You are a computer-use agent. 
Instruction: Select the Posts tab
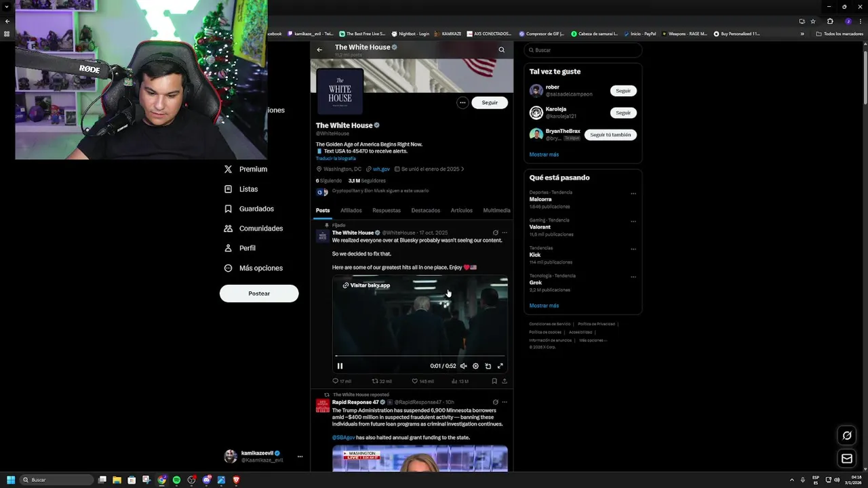323,210
